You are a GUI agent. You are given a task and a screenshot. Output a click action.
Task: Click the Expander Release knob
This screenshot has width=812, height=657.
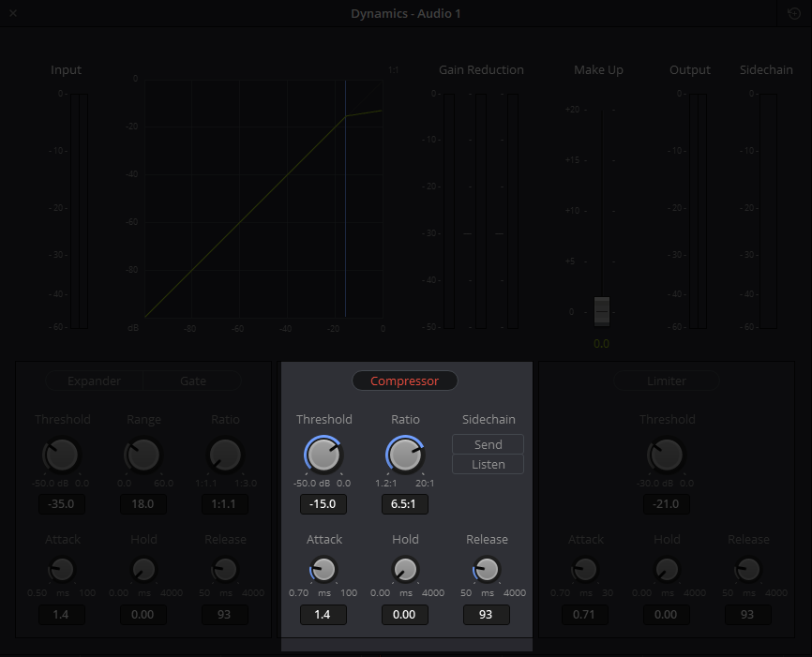click(225, 570)
